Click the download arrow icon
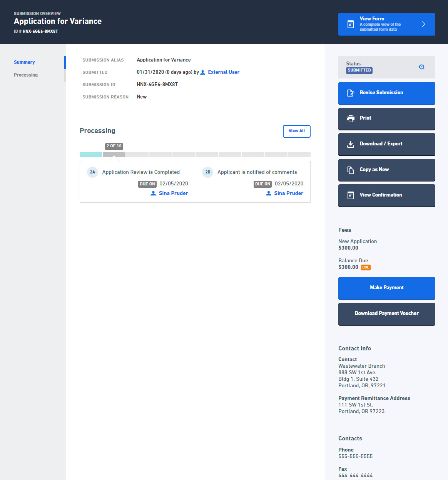This screenshot has width=448, height=480. [351, 144]
